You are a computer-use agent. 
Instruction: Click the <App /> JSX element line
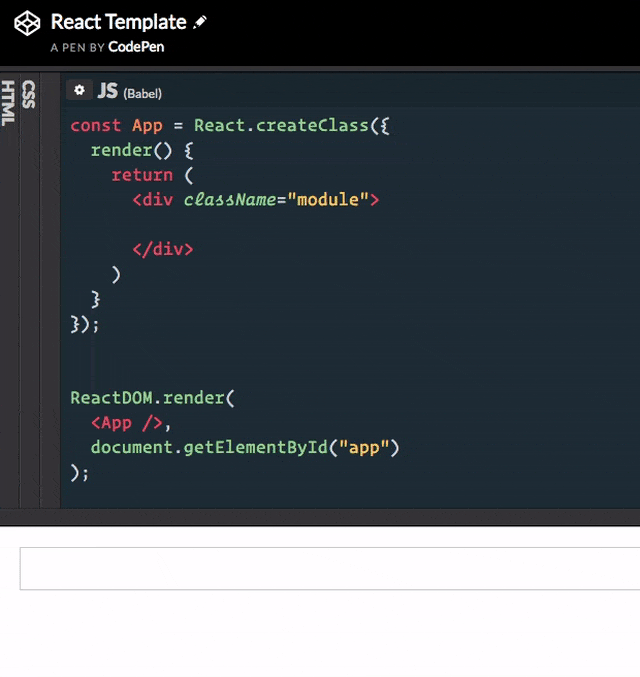(131, 423)
